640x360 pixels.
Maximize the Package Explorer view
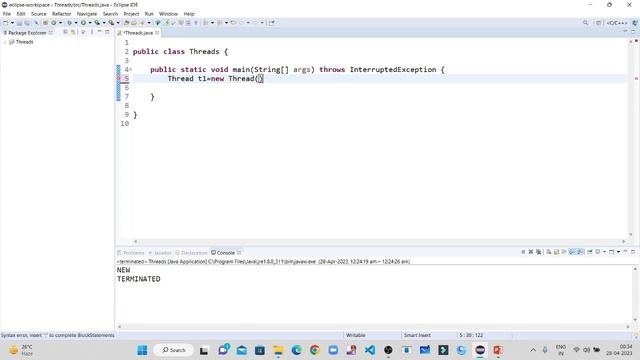point(107,32)
